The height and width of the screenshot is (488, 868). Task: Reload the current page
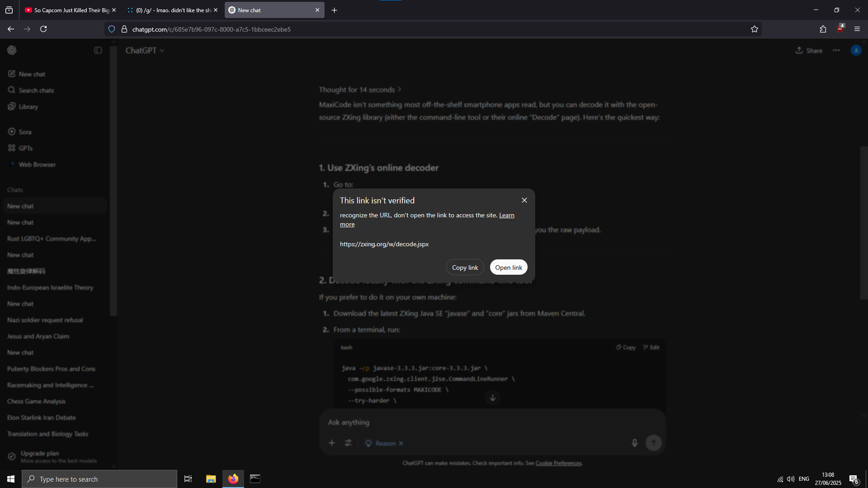click(43, 29)
